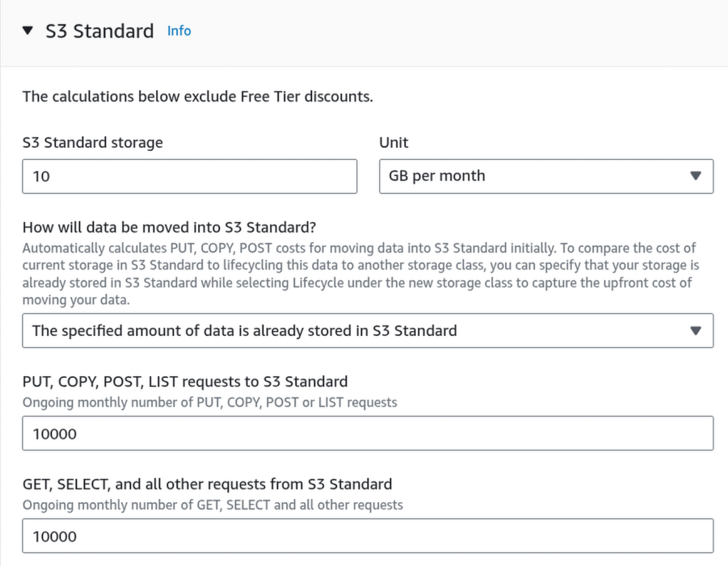This screenshot has height=566, width=728.
Task: Open the Unit dropdown showing GB per month
Action: click(545, 176)
